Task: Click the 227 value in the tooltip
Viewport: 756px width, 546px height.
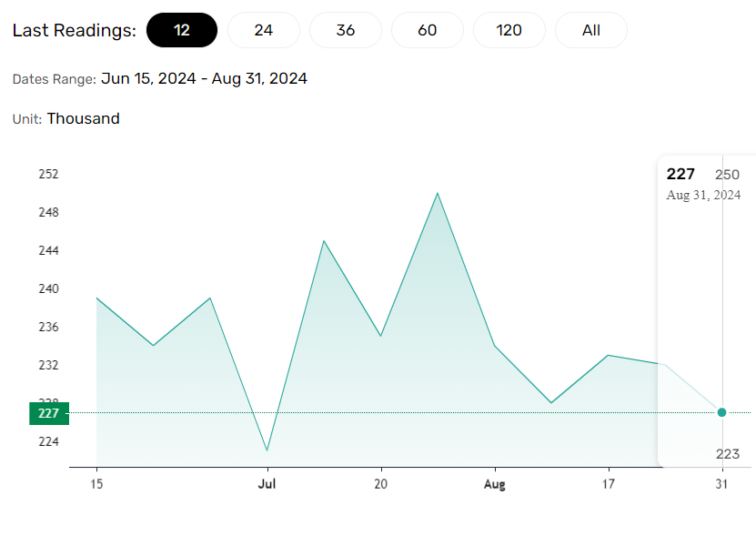Action: point(680,174)
